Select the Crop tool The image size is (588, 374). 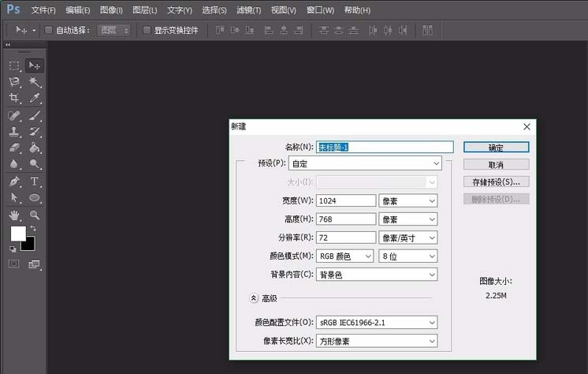click(x=14, y=98)
